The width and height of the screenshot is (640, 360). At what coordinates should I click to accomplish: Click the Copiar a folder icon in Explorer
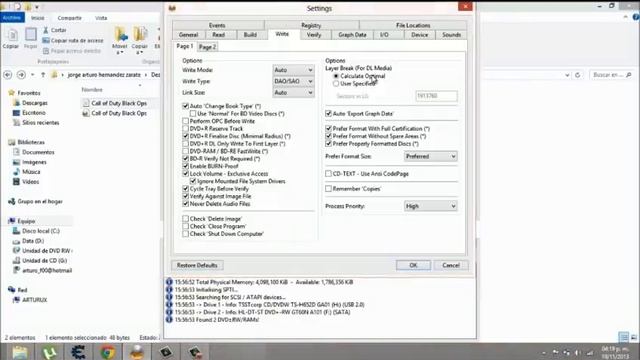140,35
